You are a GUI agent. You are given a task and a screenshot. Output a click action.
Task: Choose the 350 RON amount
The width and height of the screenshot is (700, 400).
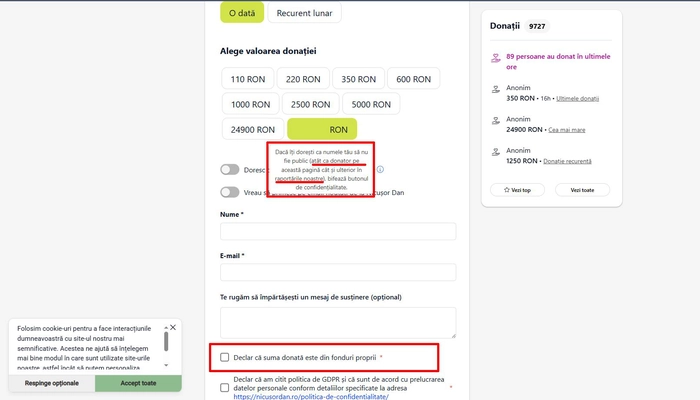(x=358, y=79)
